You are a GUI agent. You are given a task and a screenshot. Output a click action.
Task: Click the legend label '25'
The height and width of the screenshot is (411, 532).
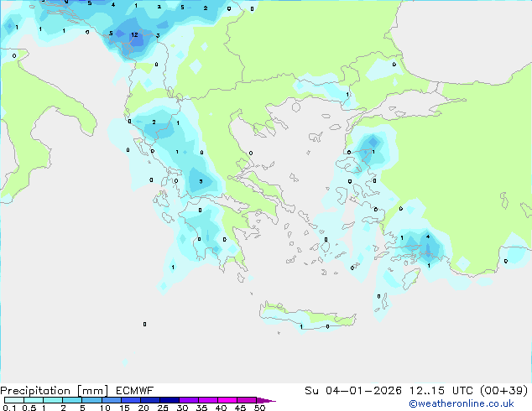point(163,408)
